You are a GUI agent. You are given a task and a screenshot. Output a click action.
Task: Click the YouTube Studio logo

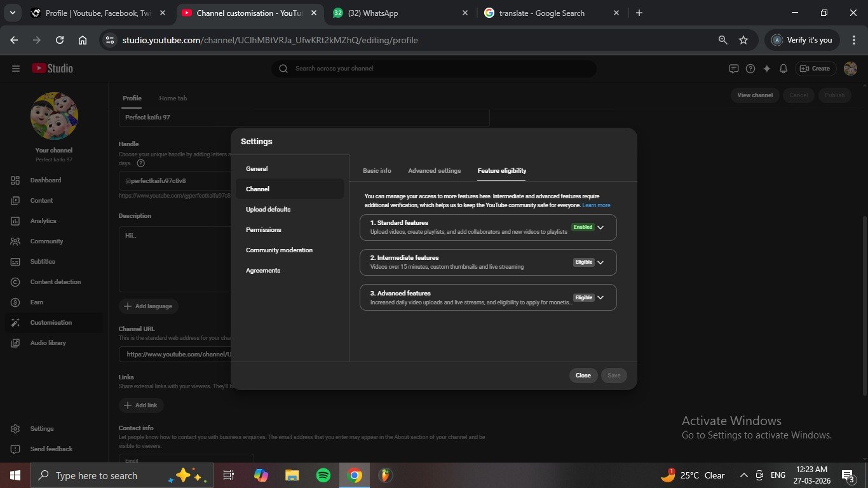pos(52,69)
